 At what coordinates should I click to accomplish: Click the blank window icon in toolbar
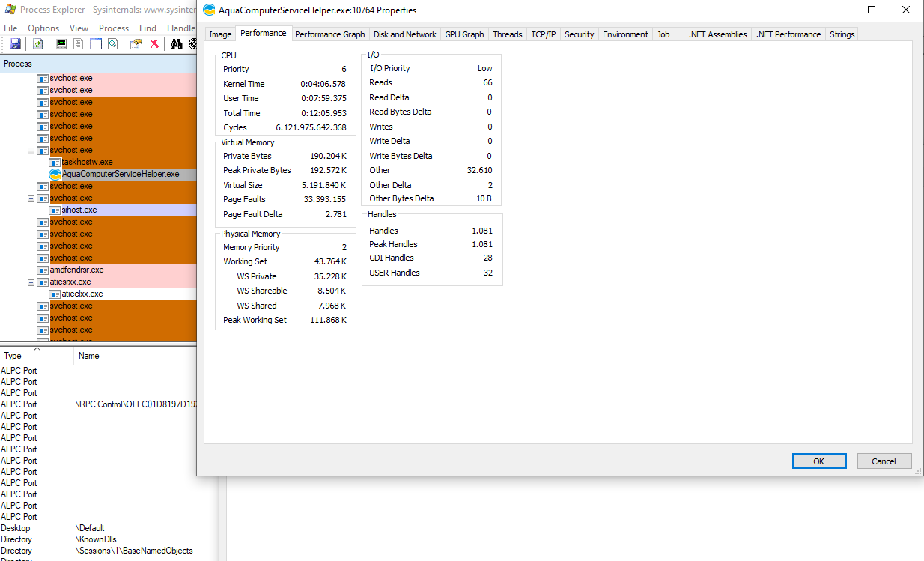coord(96,44)
